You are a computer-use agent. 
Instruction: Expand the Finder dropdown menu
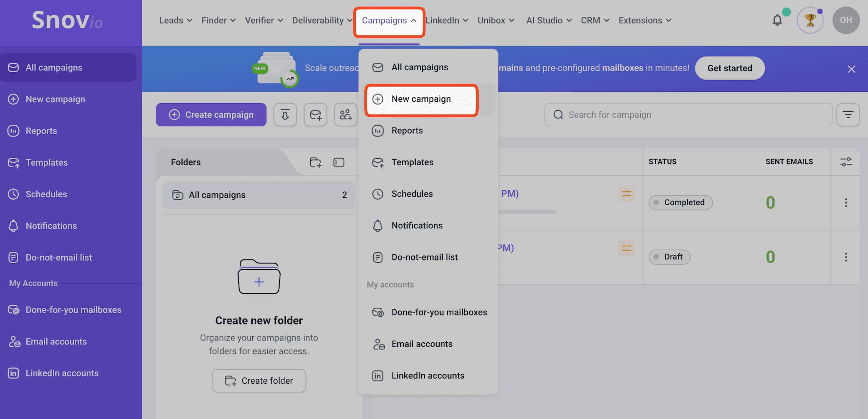tap(218, 20)
